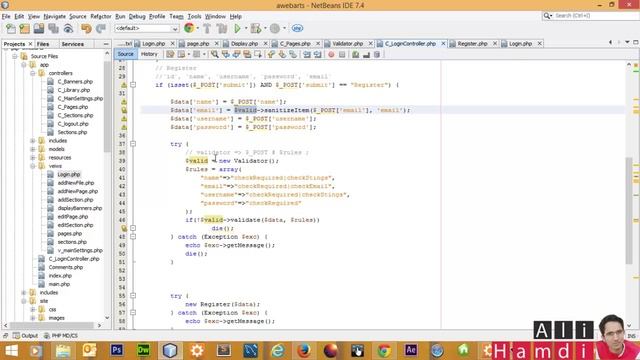
Task: Click the Chrome browser icon in toolbar
Action: pos(189,28)
